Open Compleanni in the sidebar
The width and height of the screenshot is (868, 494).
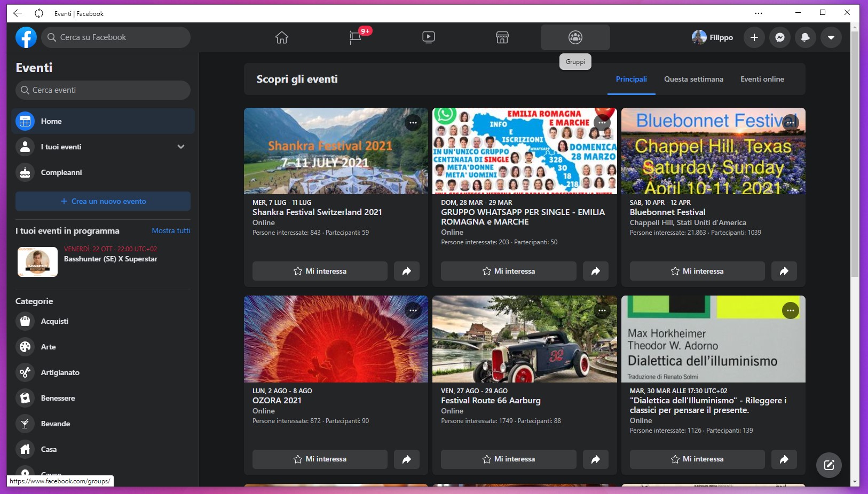[x=103, y=172]
